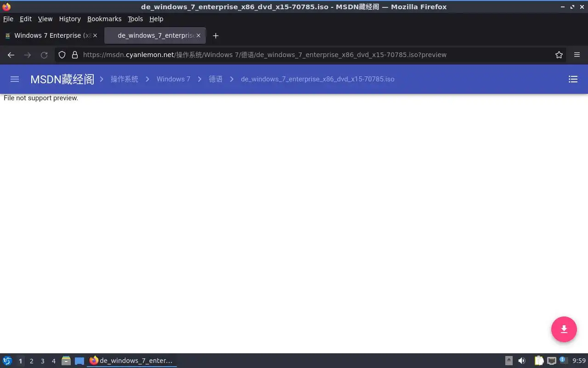Open the View menu

point(45,19)
